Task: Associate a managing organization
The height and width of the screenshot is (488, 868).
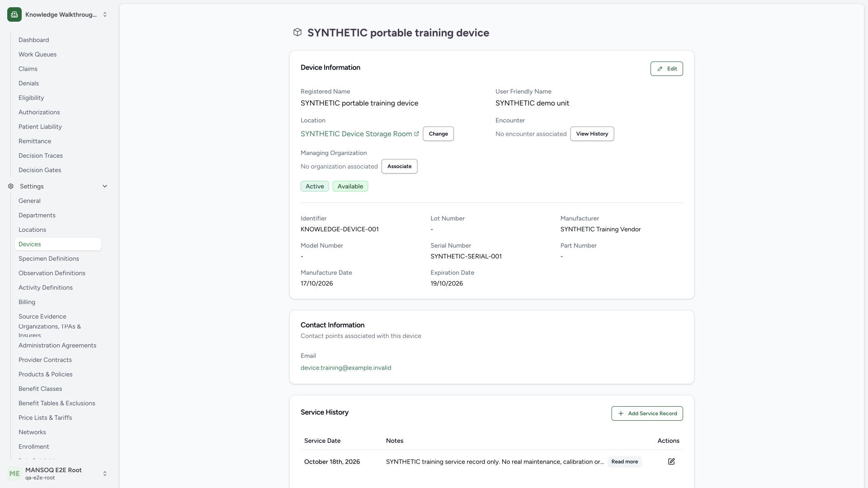Action: click(x=399, y=166)
